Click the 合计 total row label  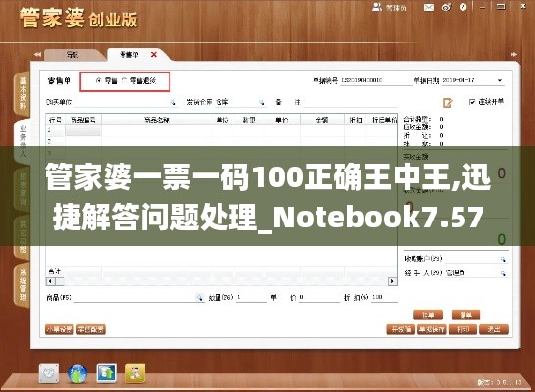click(x=55, y=271)
